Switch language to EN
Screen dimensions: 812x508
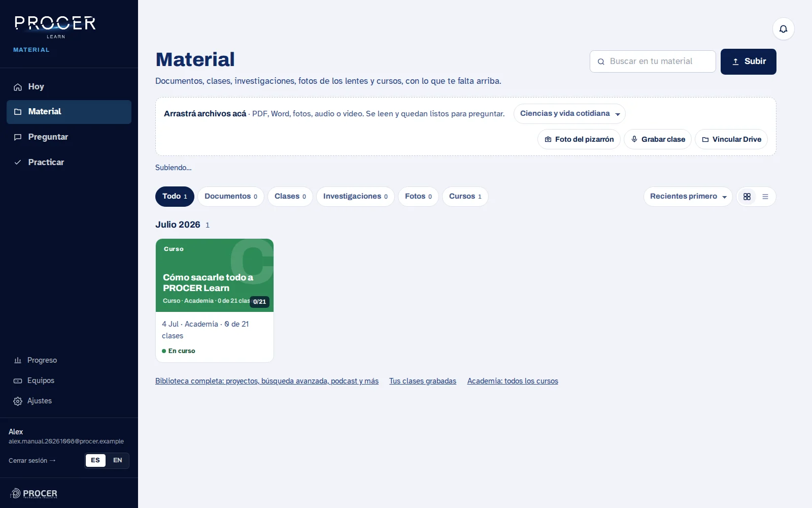tap(118, 460)
